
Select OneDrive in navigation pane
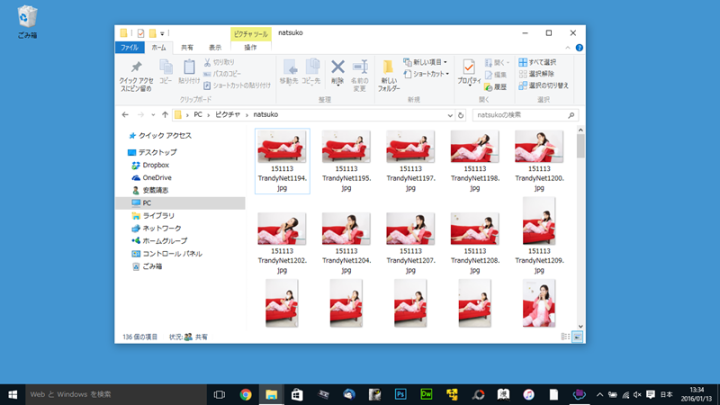click(152, 178)
